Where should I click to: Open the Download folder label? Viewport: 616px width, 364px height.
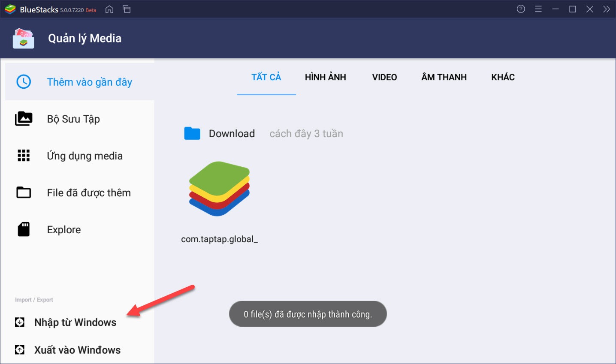pyautogui.click(x=232, y=133)
